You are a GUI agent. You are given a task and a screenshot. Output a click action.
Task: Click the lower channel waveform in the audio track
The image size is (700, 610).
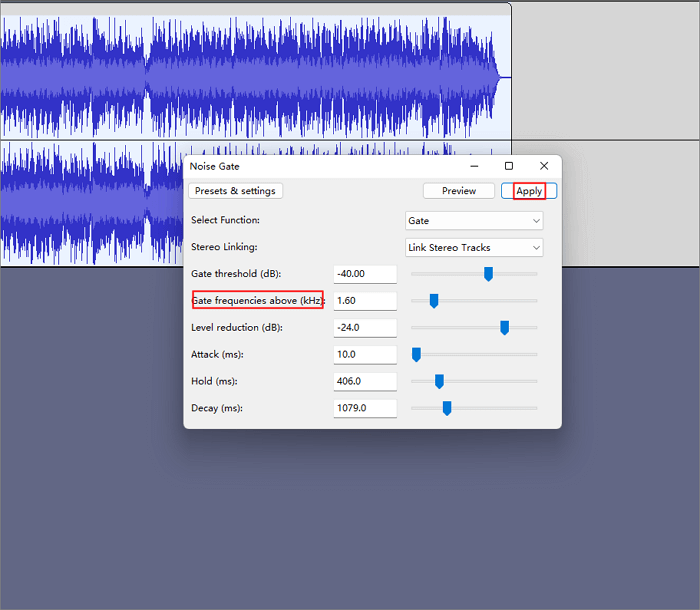92,203
